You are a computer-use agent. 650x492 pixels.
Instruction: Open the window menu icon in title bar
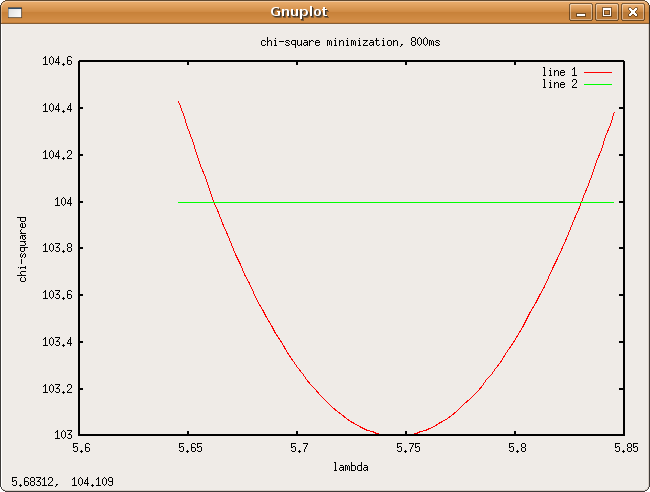point(14,12)
